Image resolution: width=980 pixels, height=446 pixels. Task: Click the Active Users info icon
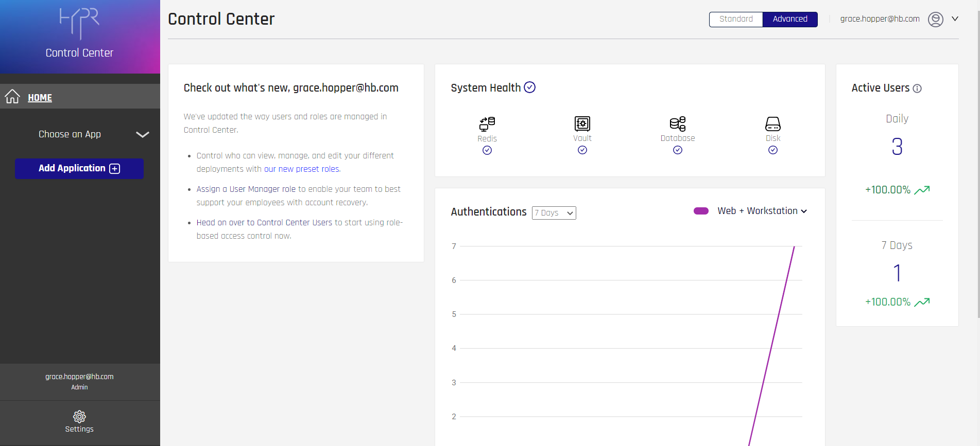(x=917, y=88)
